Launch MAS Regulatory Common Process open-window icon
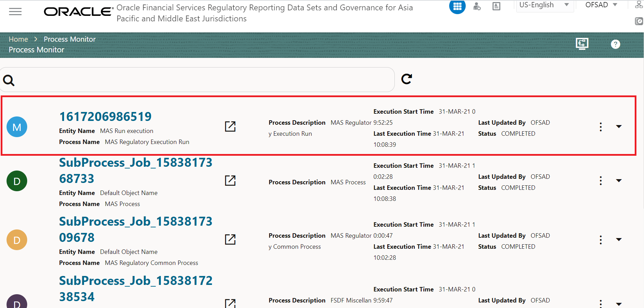Screen dimensions: 644x308 [230, 239]
